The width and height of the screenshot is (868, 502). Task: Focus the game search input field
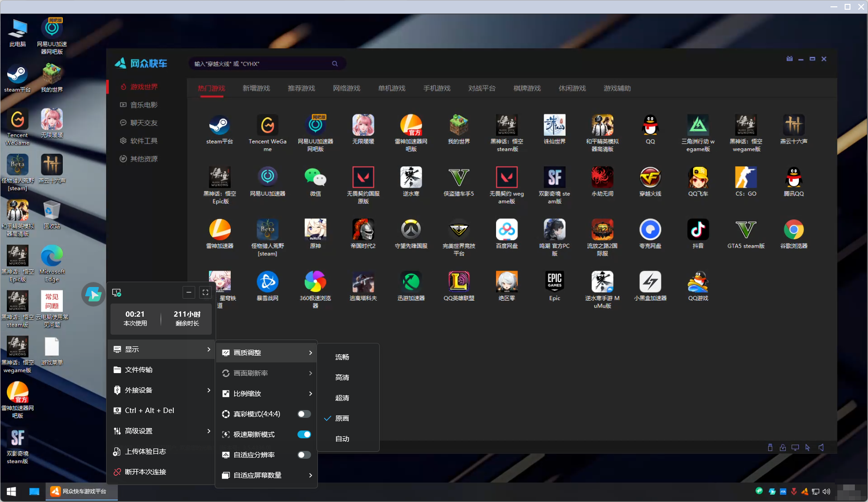point(267,64)
